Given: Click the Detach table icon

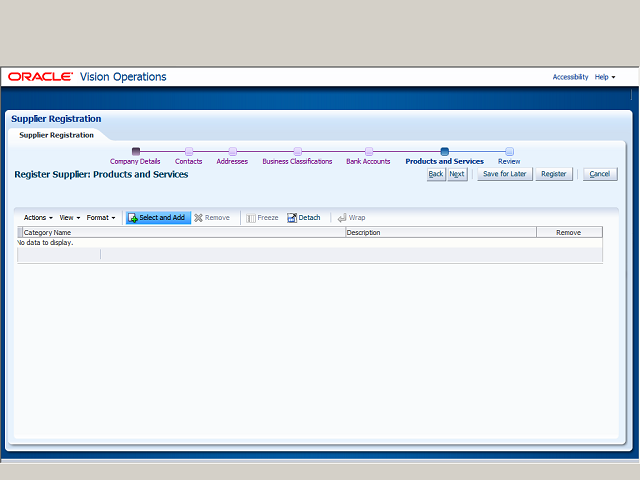Looking at the screenshot, I should pos(292,218).
